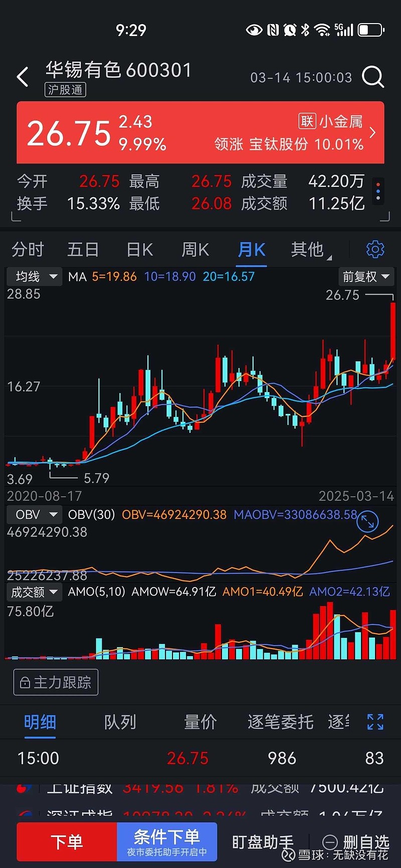
Task: Tap the 今开 26.75 value
Action: [x=99, y=181]
